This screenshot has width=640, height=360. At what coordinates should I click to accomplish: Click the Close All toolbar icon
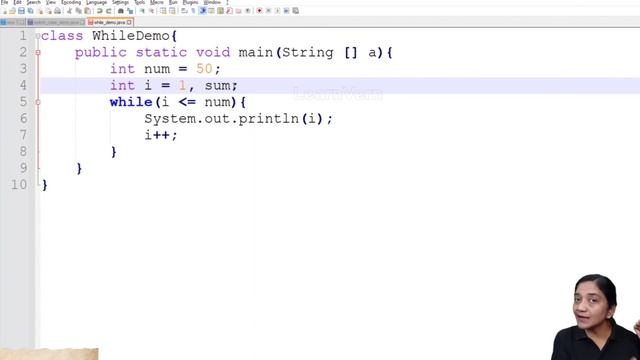point(49,11)
